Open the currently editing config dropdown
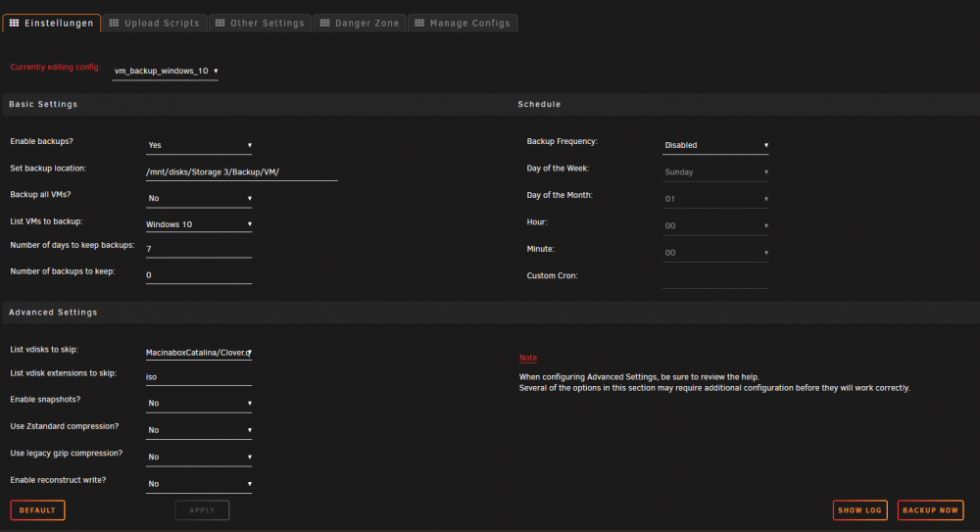 pos(166,72)
